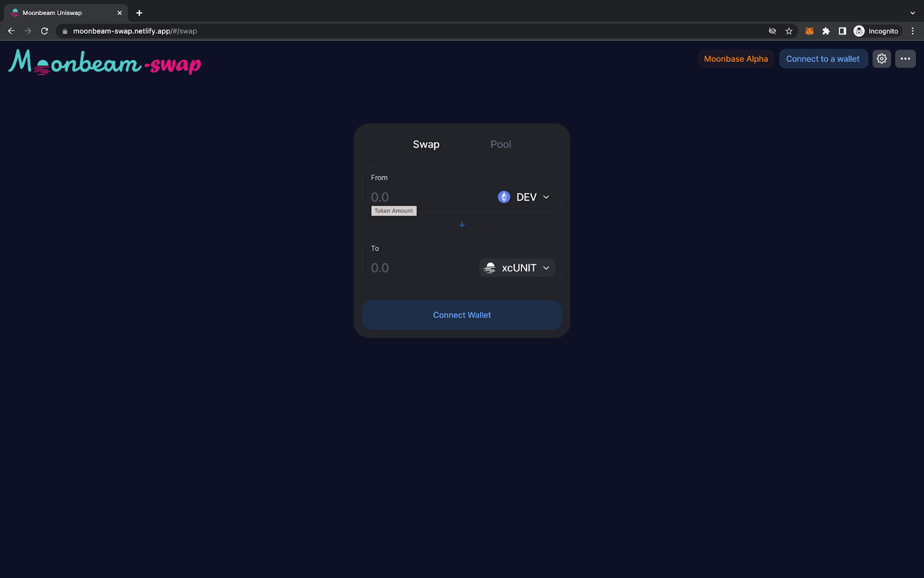The height and width of the screenshot is (578, 924).
Task: Open the settings gear menu
Action: pos(882,59)
